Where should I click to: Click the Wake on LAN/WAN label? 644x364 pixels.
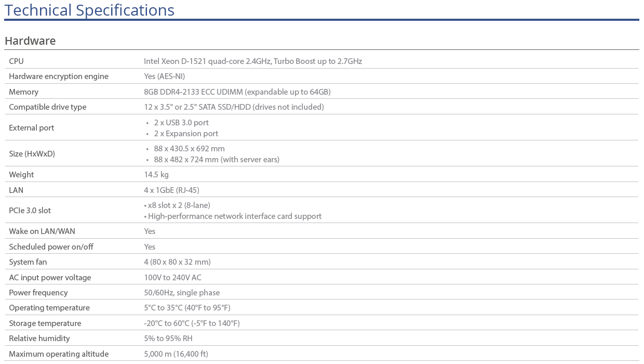click(x=42, y=231)
